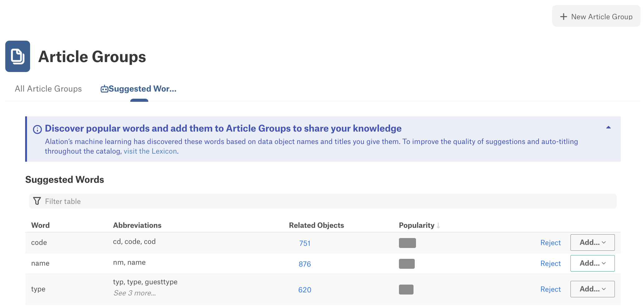
Task: Follow the visit the Lexicon link
Action: pos(150,151)
